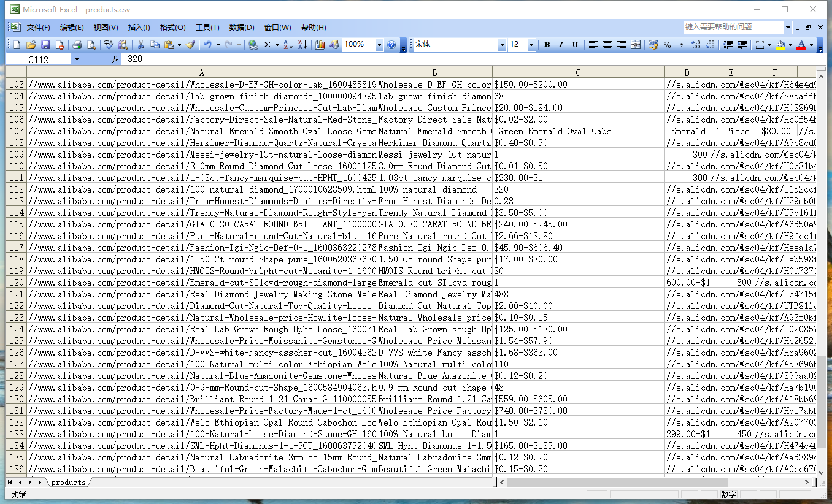Image resolution: width=832 pixels, height=504 pixels.
Task: Select column C by its header
Action: 578,73
